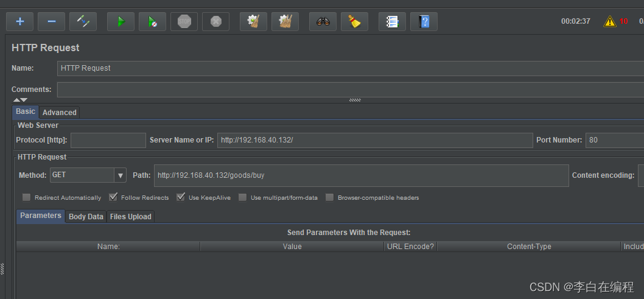Click the Clear (gear with broom) icon

(253, 21)
